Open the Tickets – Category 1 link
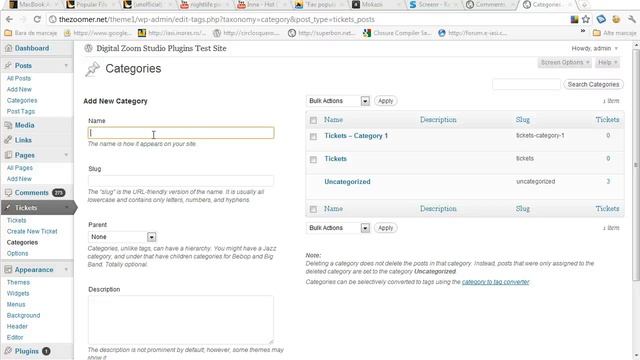Screen dimensions: 640x360 click(x=356, y=136)
